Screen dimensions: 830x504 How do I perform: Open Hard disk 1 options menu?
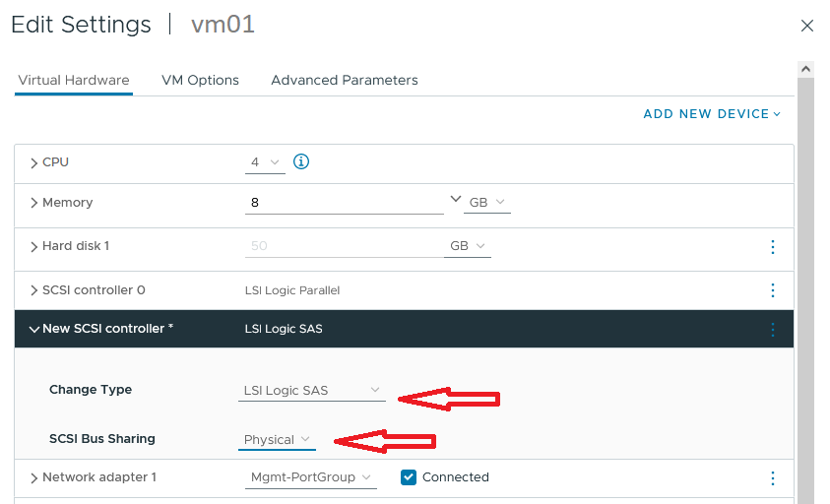(773, 247)
